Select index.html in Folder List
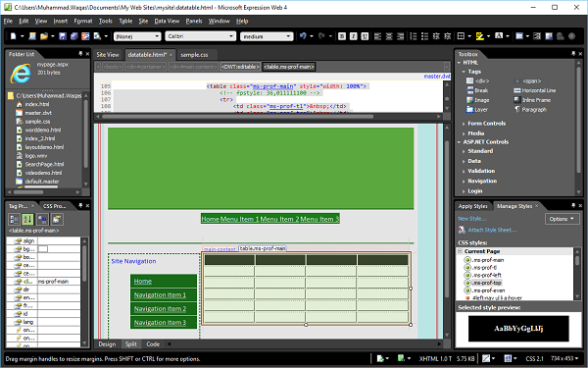Image resolution: width=588 pixels, height=368 pixels. (37, 104)
